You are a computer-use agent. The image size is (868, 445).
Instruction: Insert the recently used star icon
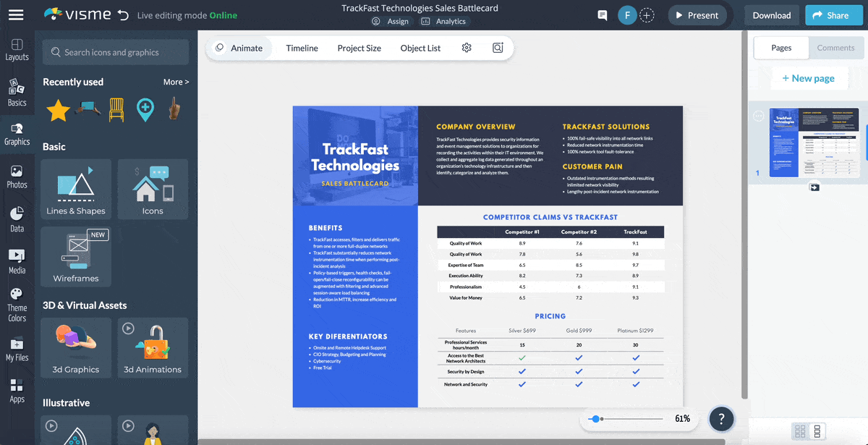[x=58, y=110]
